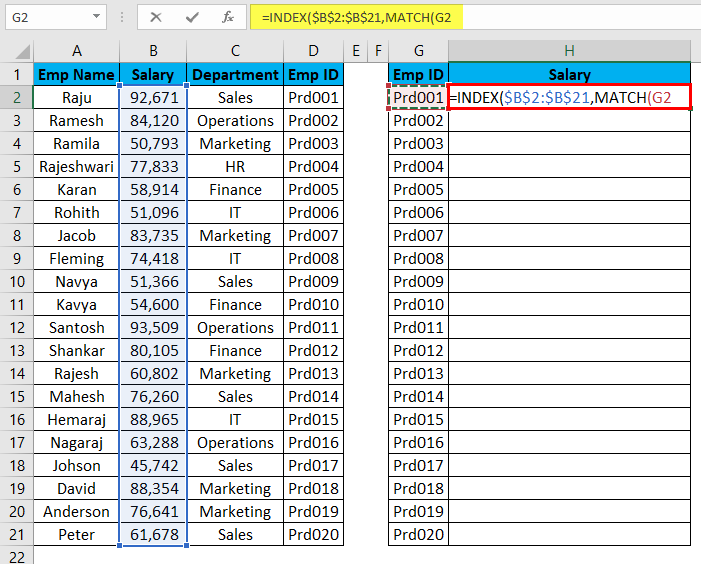Select row 21 header
Image resolution: width=701 pixels, height=564 pixels.
pos(17,535)
